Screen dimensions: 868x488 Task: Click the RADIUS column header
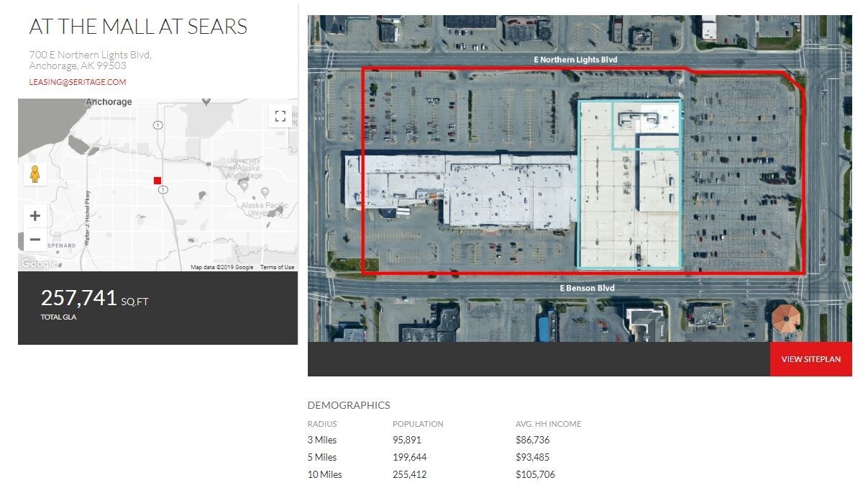[x=322, y=424]
